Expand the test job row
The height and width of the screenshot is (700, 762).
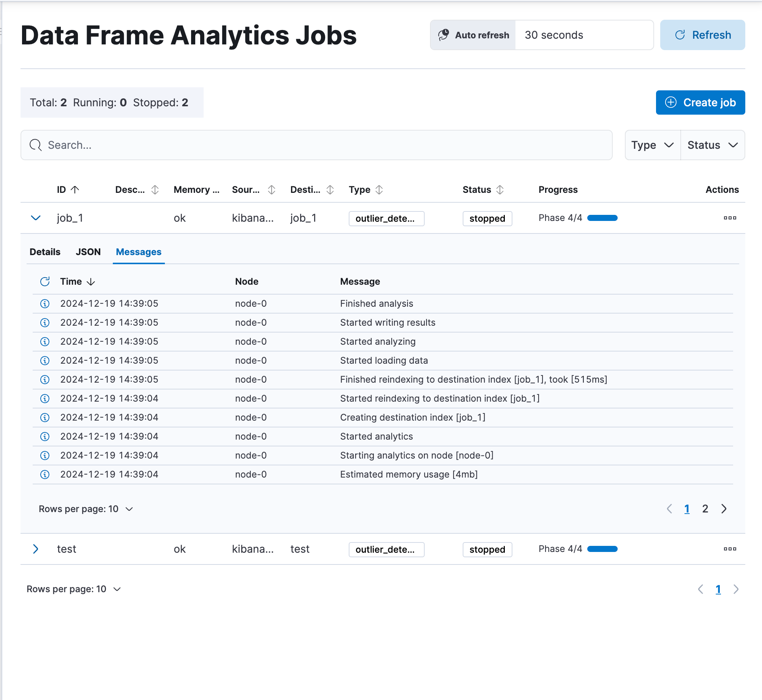(36, 549)
